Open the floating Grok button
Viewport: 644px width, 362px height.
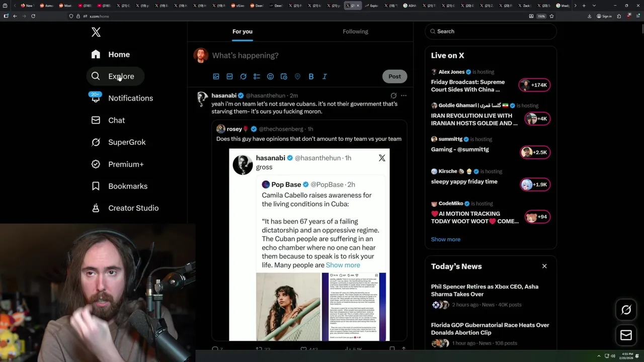(x=626, y=310)
